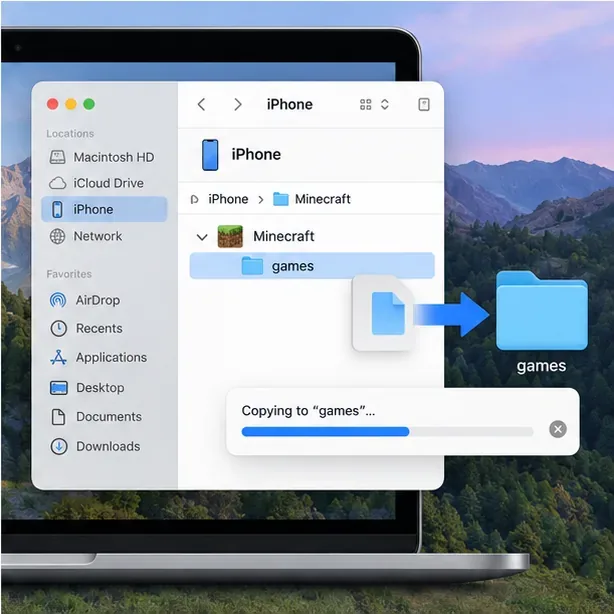Click the Applications A icon
The width and height of the screenshot is (614, 614).
click(x=58, y=358)
